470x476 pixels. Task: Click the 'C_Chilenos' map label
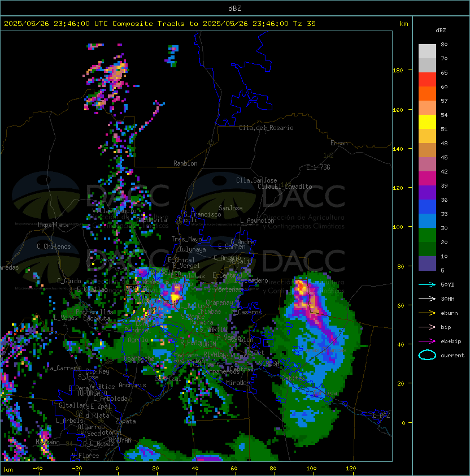pos(54,246)
